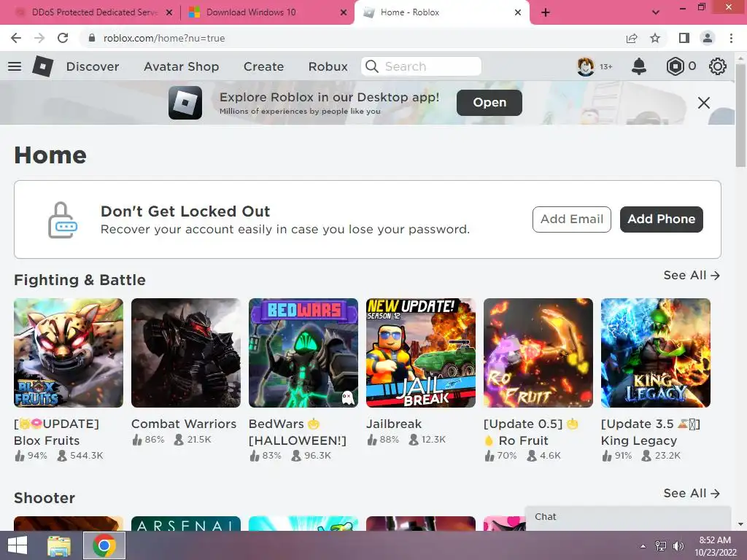747x560 pixels.
Task: Click the Chrome icon in the taskbar
Action: (104, 545)
